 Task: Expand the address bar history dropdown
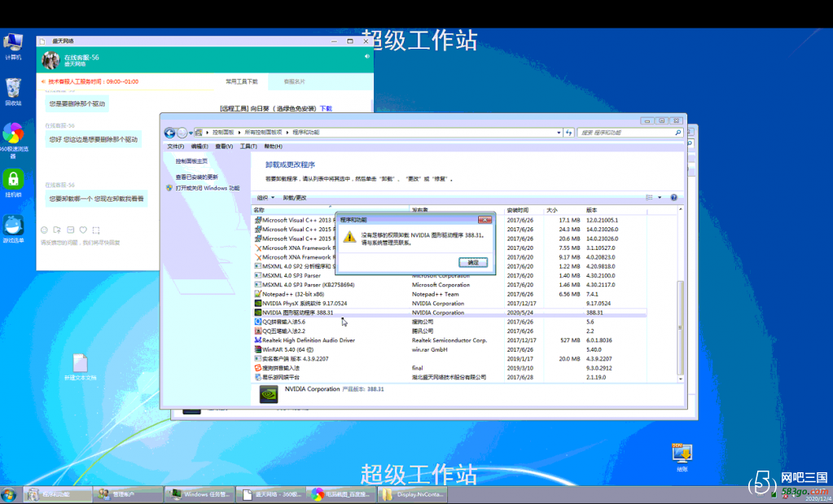pos(559,132)
